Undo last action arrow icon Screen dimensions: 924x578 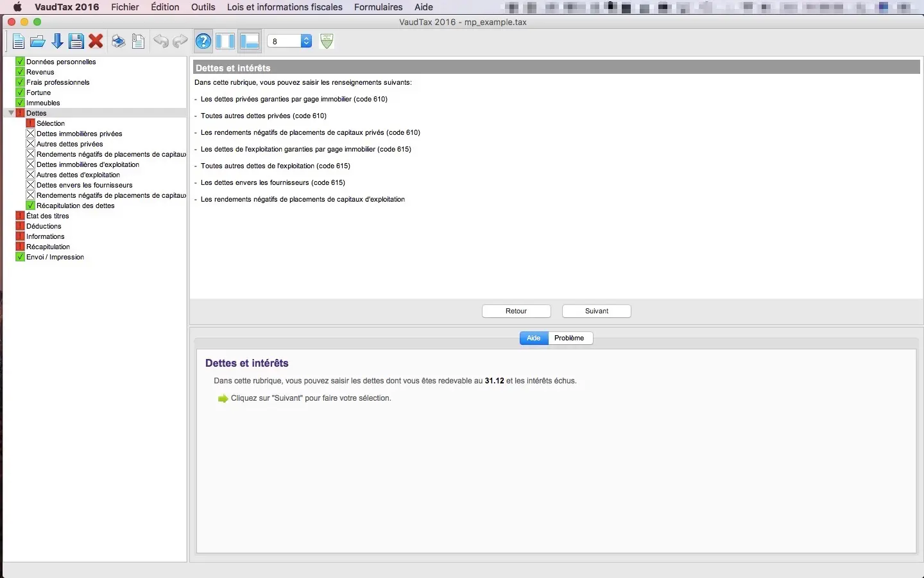161,42
